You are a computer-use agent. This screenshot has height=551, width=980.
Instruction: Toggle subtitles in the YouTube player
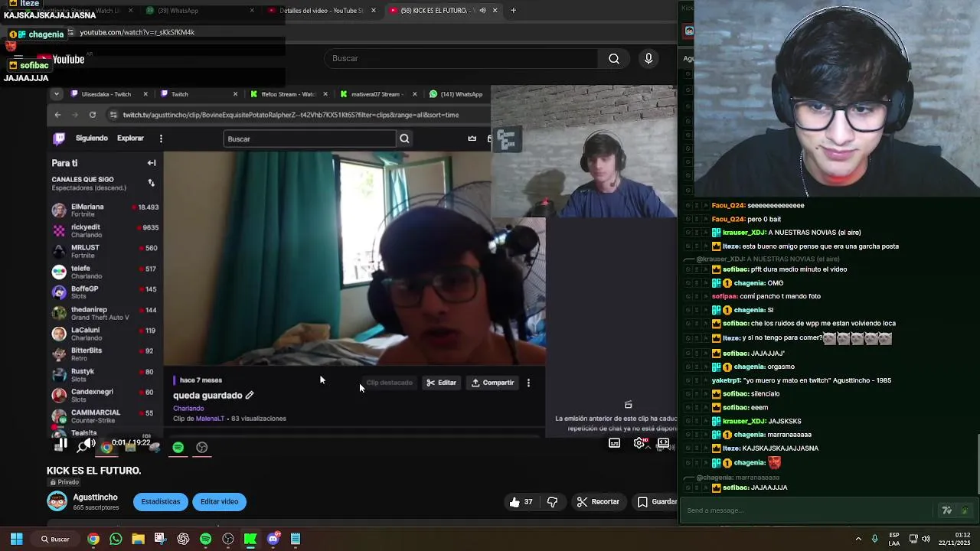click(x=614, y=443)
